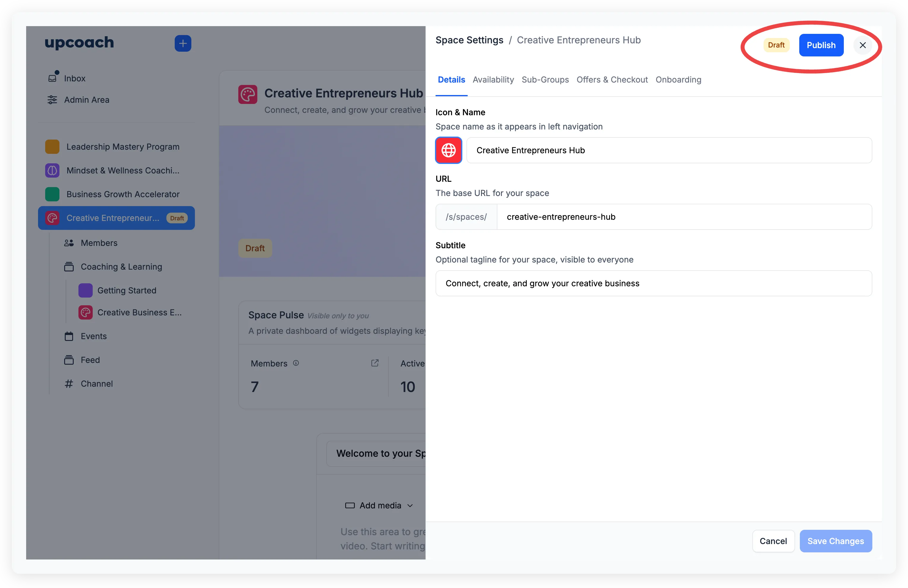Open the Admin Area
The image size is (908, 588).
pos(87,99)
